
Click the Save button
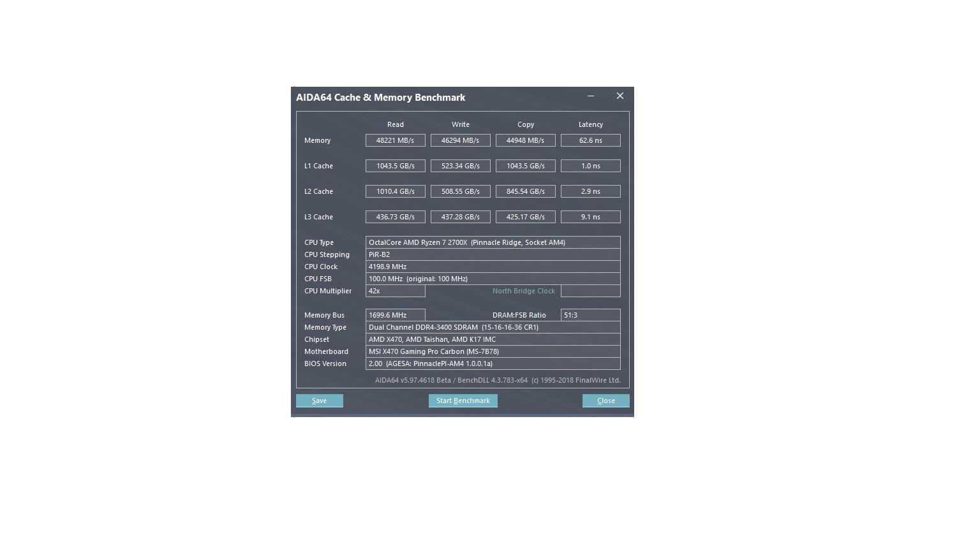pyautogui.click(x=320, y=400)
